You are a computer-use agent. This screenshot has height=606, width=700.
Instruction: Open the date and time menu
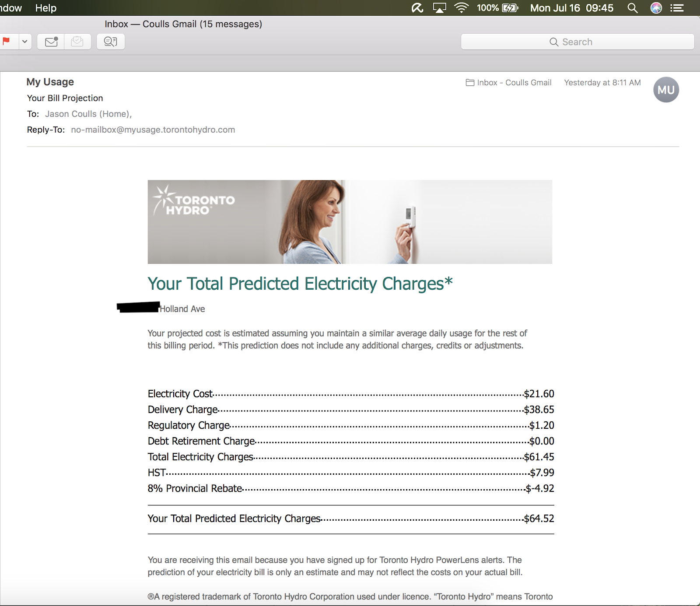571,7
